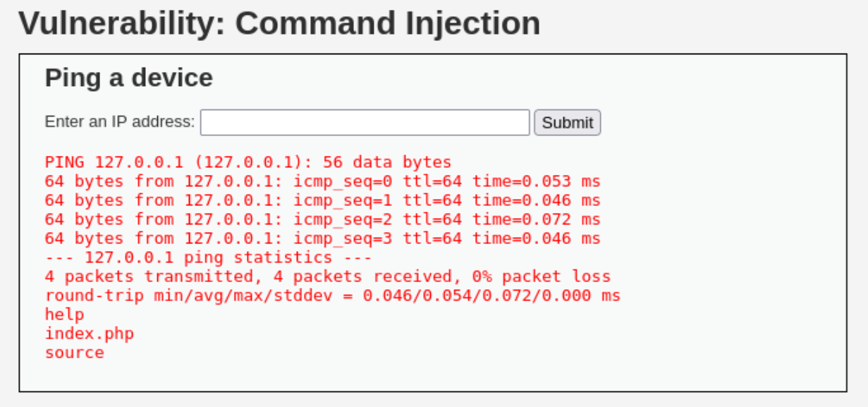Click the icmp_seq=0 ping result line
868x407 pixels.
pos(323,181)
